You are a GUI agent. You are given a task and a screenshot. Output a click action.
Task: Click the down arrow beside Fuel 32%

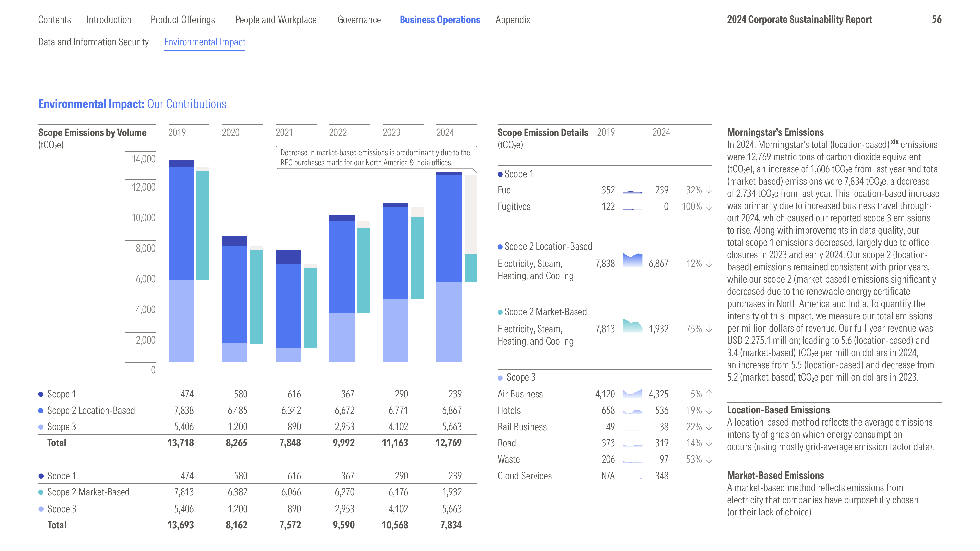tap(709, 190)
